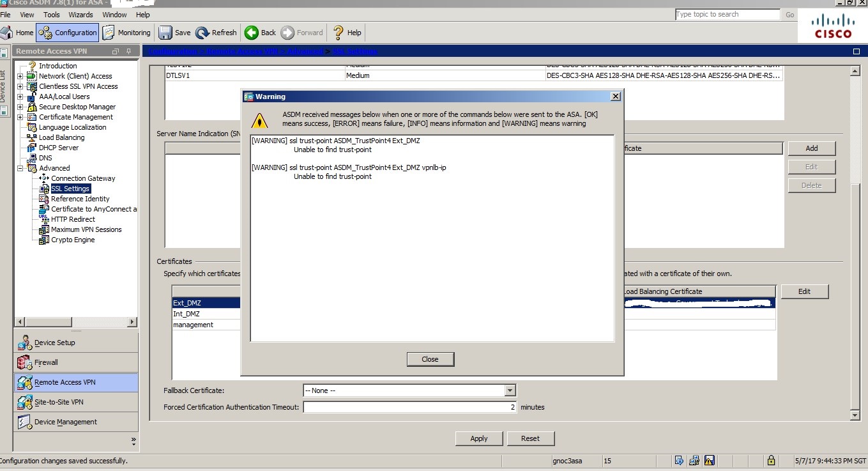Click the Refresh toolbar icon

[217, 33]
